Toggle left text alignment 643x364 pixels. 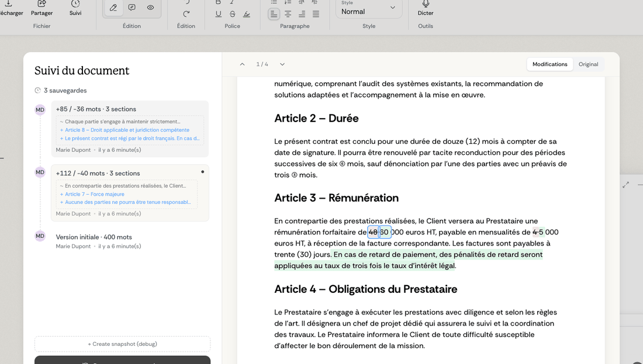[274, 14]
